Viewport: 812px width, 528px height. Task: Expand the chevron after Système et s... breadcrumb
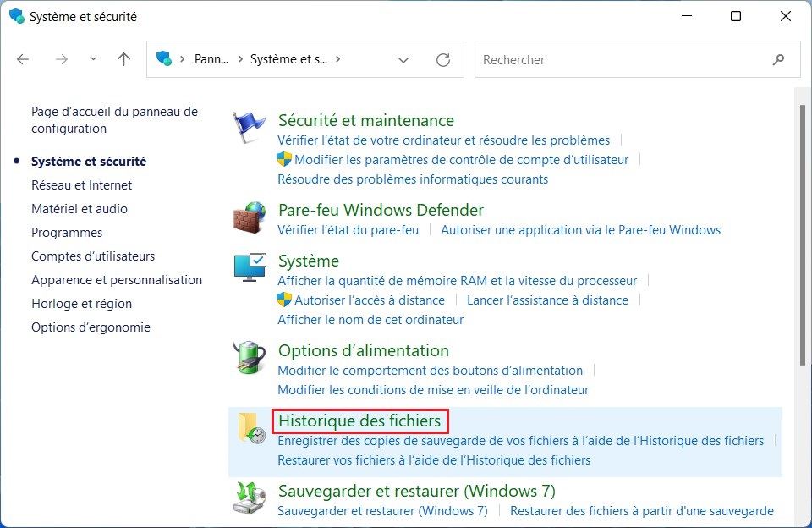pyautogui.click(x=338, y=59)
